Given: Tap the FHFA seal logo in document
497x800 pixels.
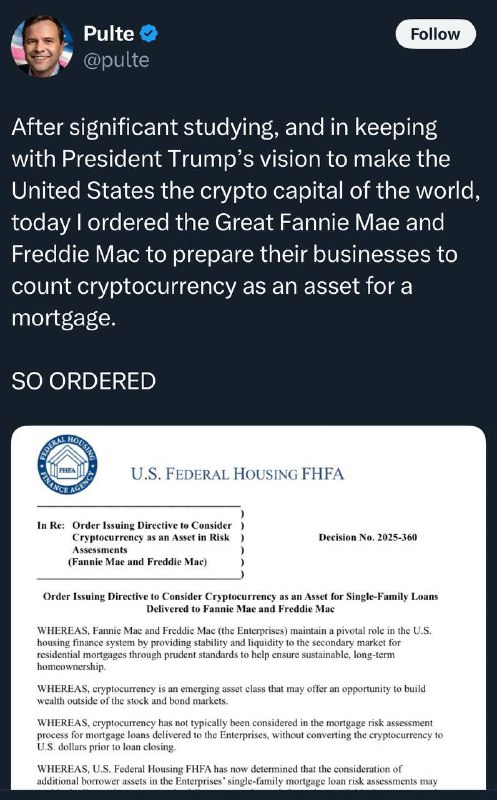Looking at the screenshot, I should coord(67,465).
